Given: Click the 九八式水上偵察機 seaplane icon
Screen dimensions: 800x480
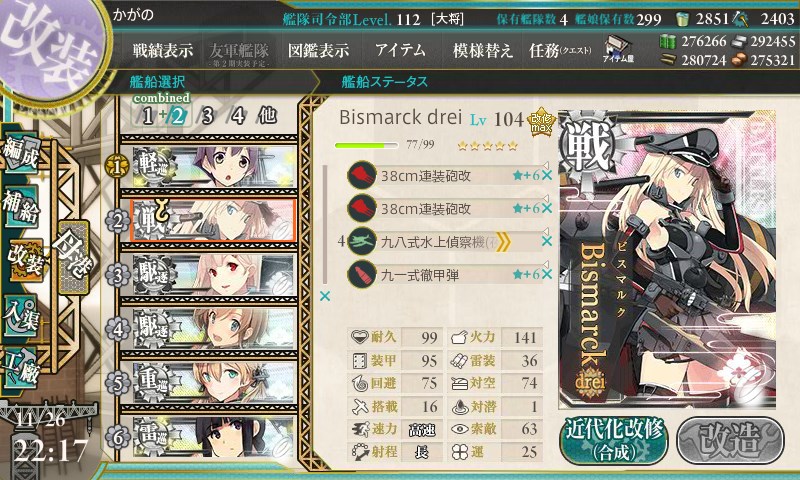Looking at the screenshot, I should tap(362, 241).
